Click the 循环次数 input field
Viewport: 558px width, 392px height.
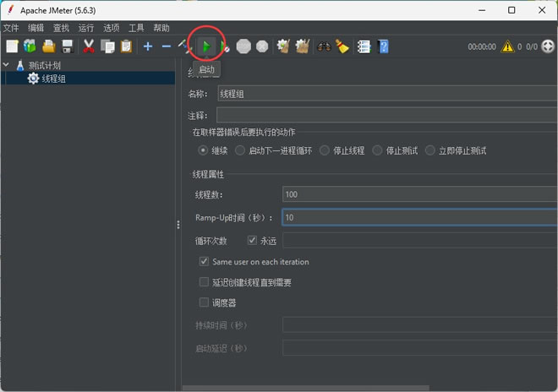(420, 241)
